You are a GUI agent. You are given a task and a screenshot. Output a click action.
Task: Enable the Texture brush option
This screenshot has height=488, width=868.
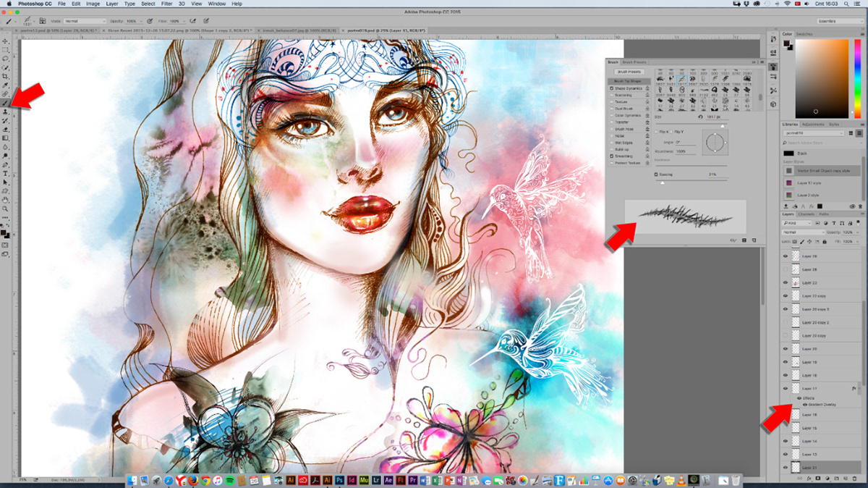tap(611, 102)
